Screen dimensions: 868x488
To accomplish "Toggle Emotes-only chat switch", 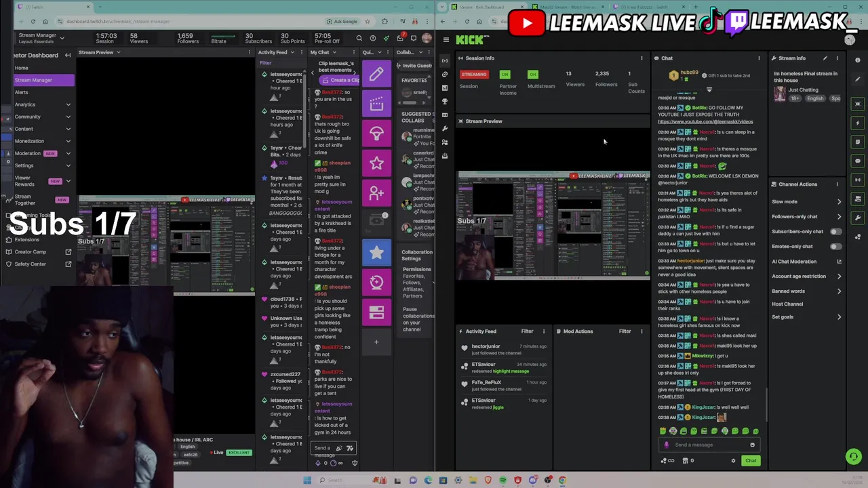I will [x=835, y=247].
